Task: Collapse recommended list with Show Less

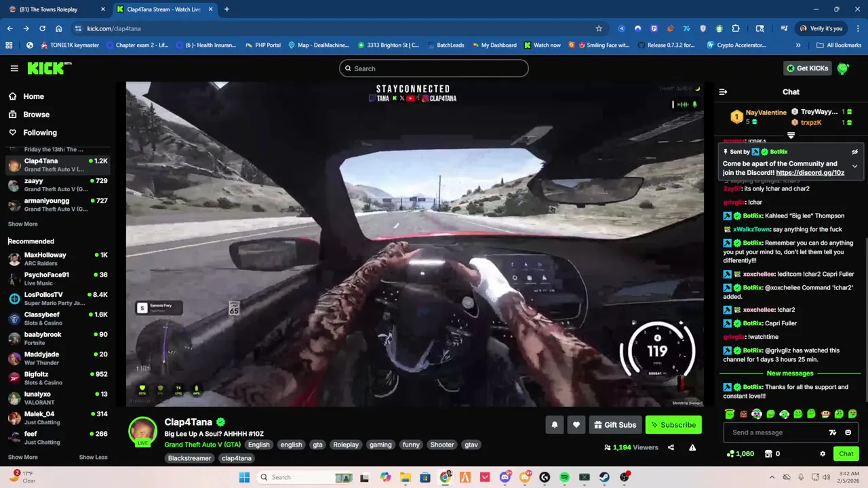Action: pos(93,457)
